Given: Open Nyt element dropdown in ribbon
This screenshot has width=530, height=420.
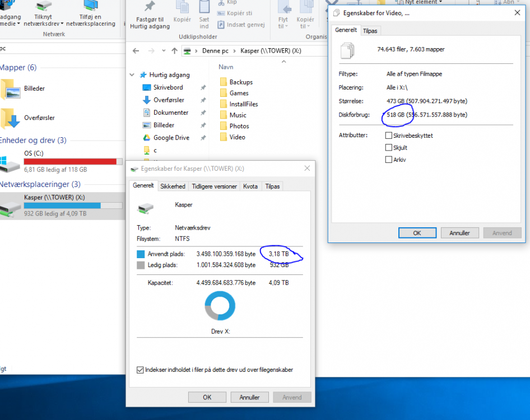Looking at the screenshot, I should (420, 2).
